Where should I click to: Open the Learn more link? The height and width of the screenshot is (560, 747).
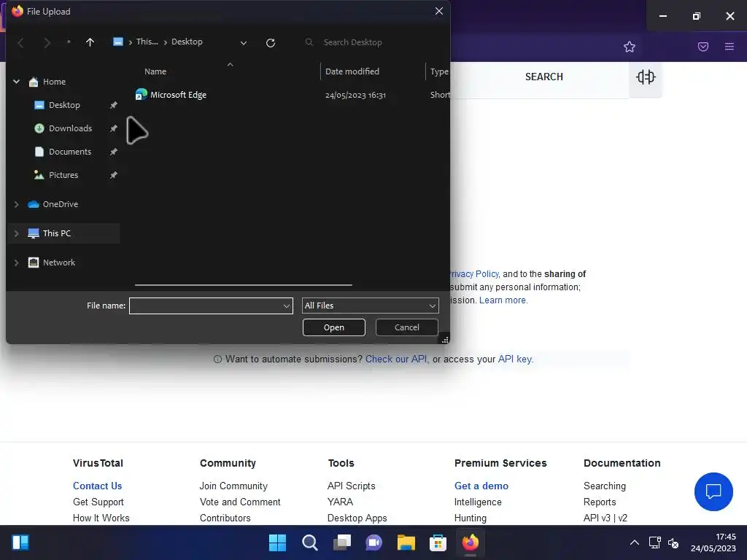point(503,300)
